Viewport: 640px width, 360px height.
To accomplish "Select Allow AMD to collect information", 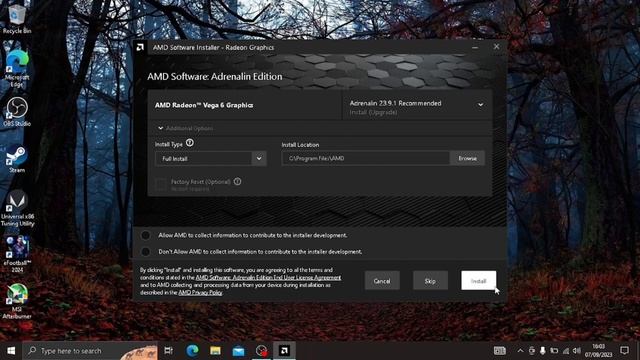I will tap(146, 235).
